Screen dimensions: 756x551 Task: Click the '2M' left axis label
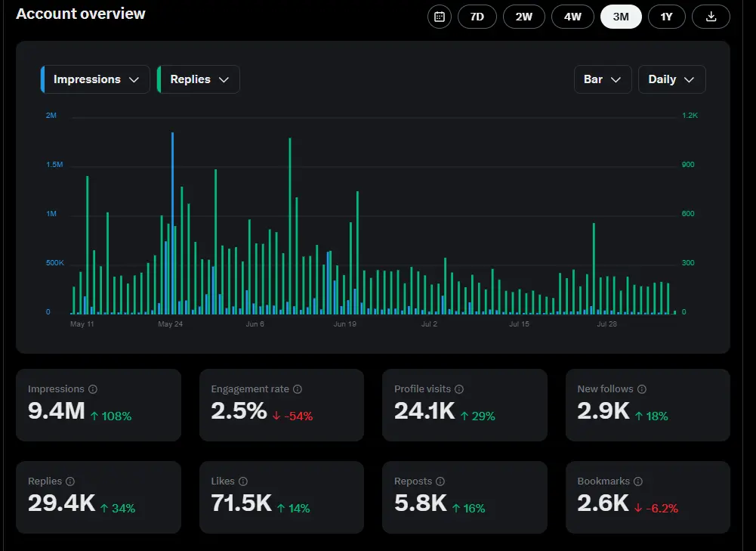pos(51,116)
